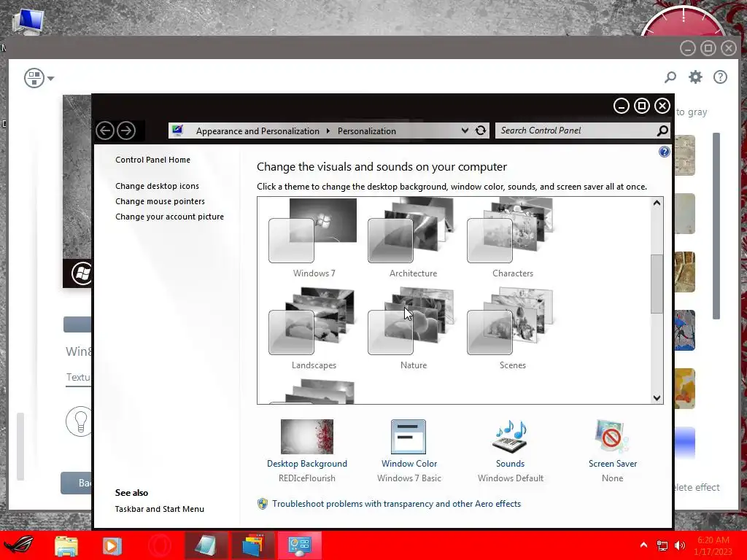Click the volume speaker tray icon
Viewport: 747px width, 560px height.
pos(680,545)
